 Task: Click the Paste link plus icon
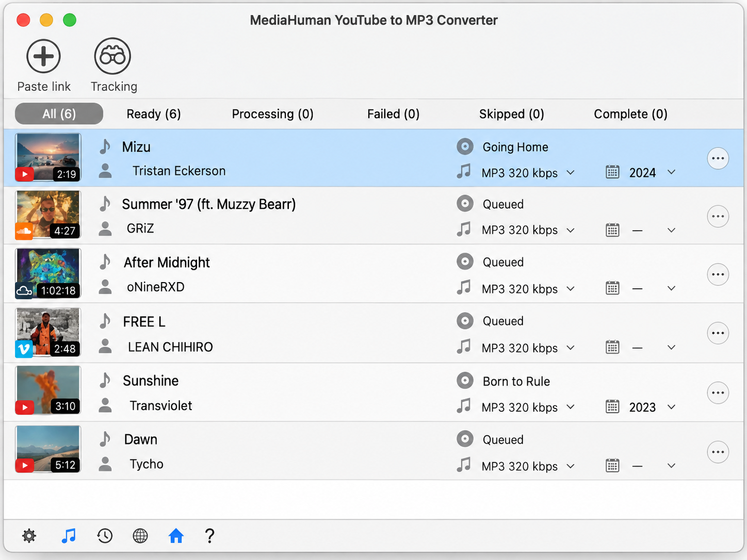(x=44, y=56)
